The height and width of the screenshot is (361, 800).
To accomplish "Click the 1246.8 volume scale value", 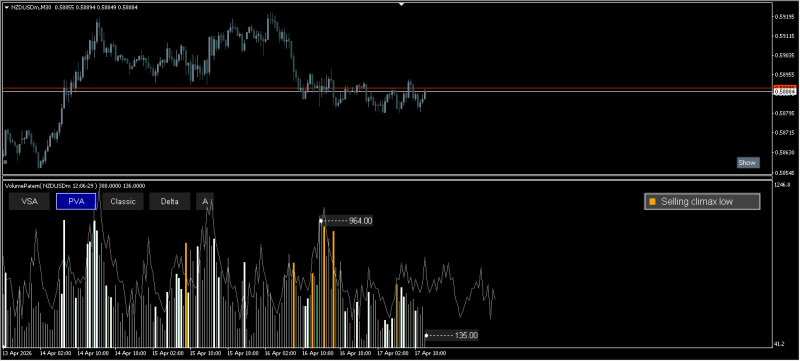I will tap(783, 185).
